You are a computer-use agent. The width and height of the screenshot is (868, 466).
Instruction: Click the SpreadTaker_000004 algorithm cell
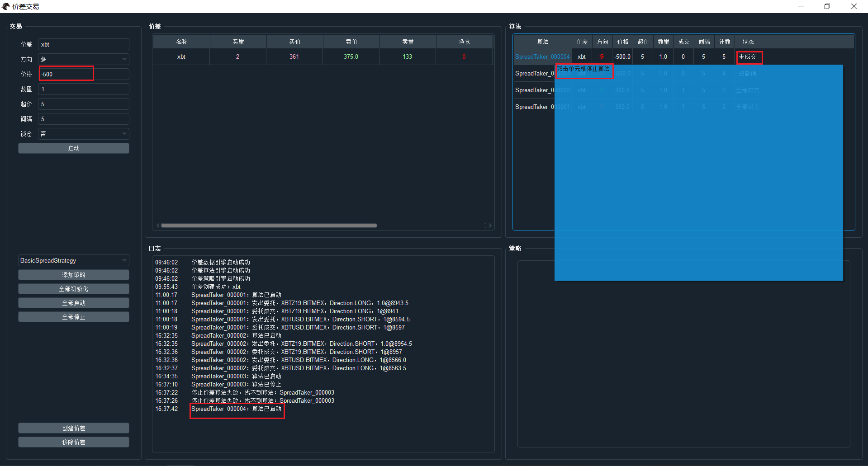pyautogui.click(x=542, y=57)
